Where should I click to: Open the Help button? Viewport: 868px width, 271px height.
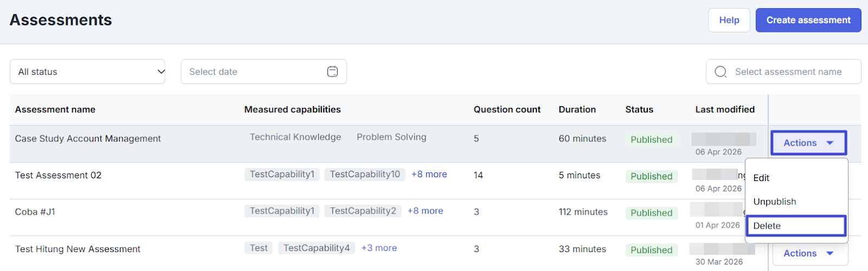(x=729, y=20)
